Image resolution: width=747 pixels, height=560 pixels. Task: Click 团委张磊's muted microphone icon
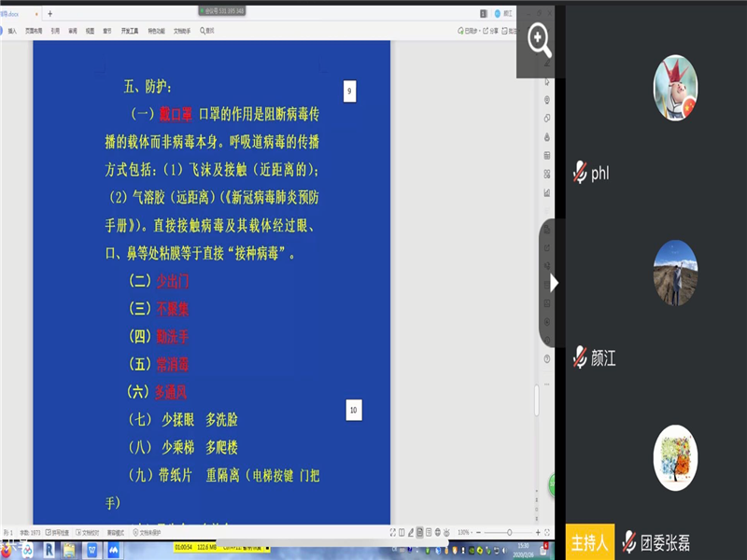point(629,542)
